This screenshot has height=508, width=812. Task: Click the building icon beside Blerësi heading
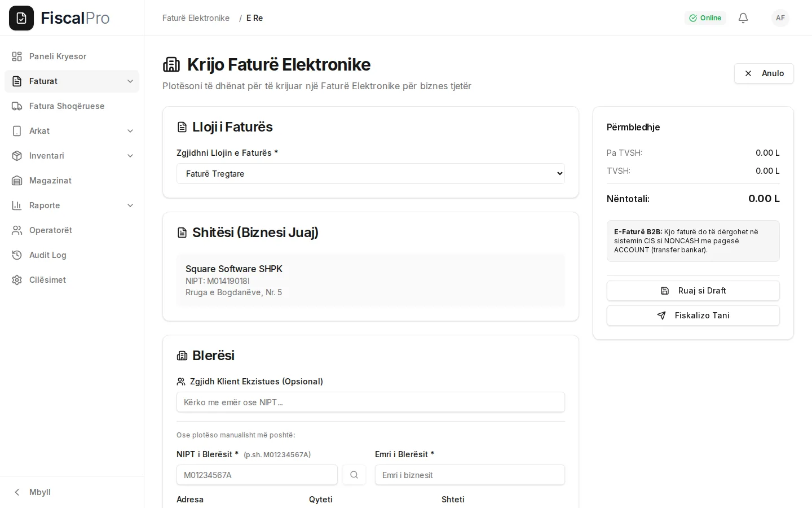(182, 356)
